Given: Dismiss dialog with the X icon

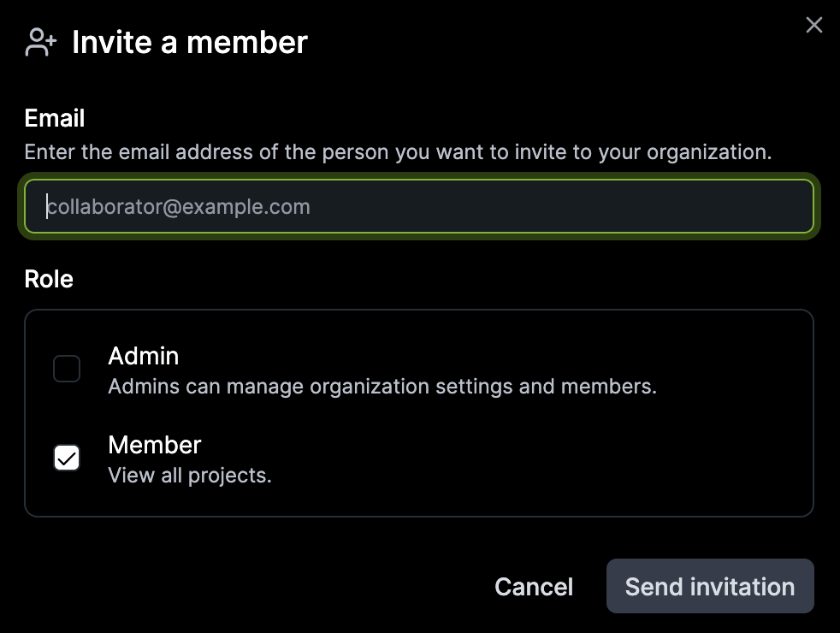Looking at the screenshot, I should (814, 26).
